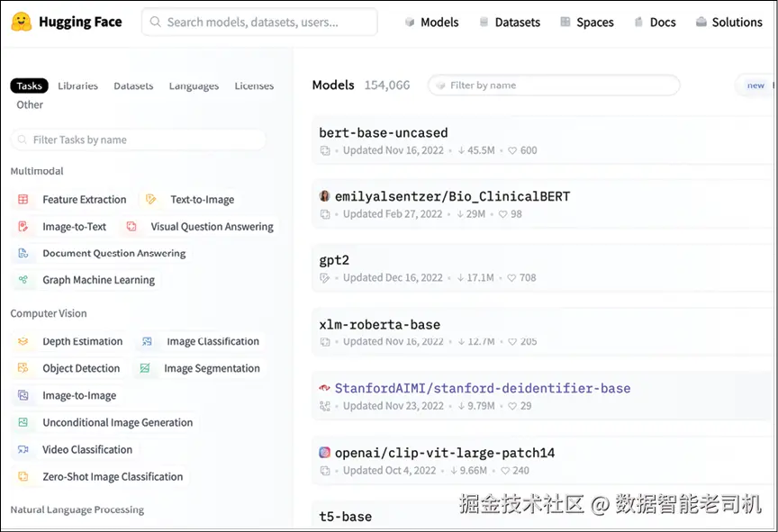Click the Spaces icon in navbar

point(565,22)
